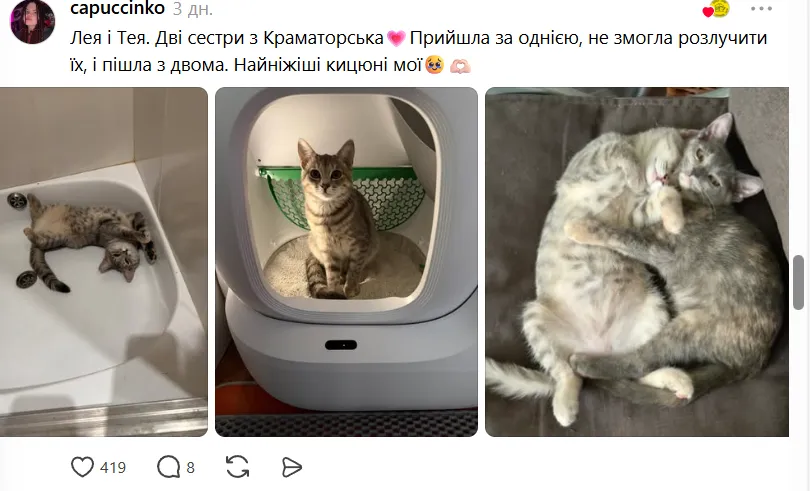Click the 3 дн. post timestamp

(x=193, y=9)
